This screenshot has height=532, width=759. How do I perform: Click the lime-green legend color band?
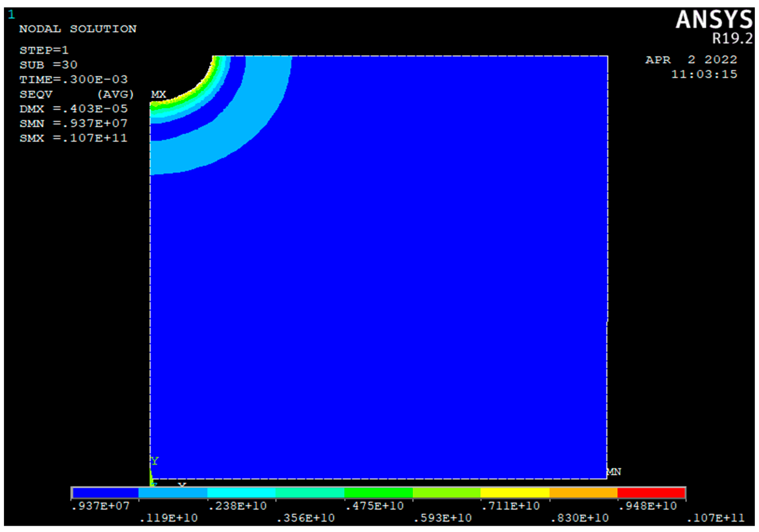[446, 493]
